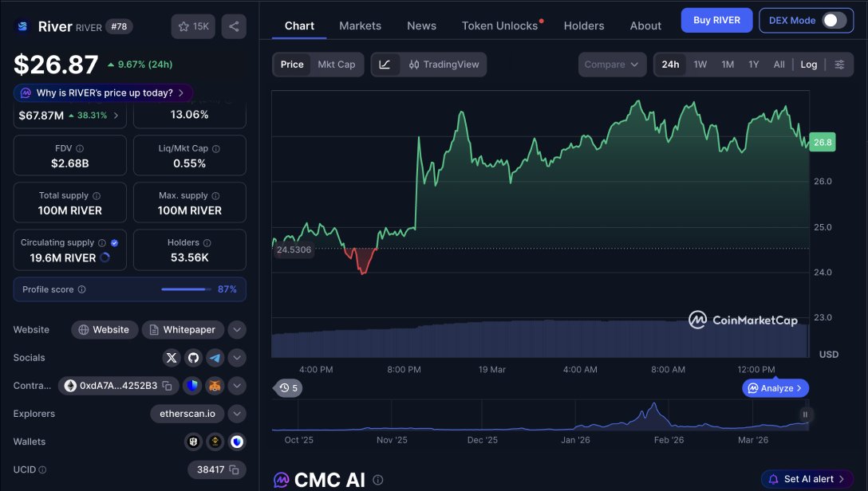Image resolution: width=868 pixels, height=491 pixels.
Task: Click the verified circulating supply badge
Action: (115, 243)
